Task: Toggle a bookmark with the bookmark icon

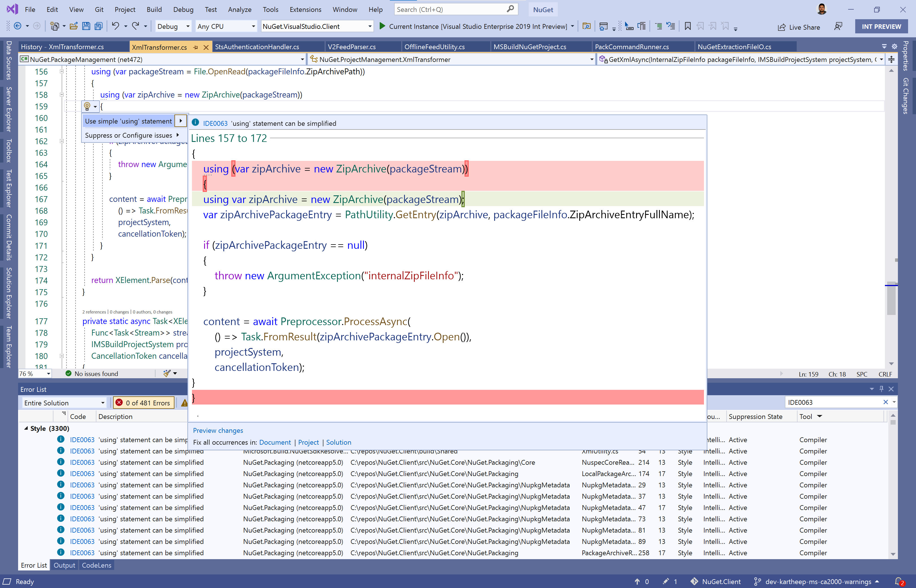Action: click(687, 26)
